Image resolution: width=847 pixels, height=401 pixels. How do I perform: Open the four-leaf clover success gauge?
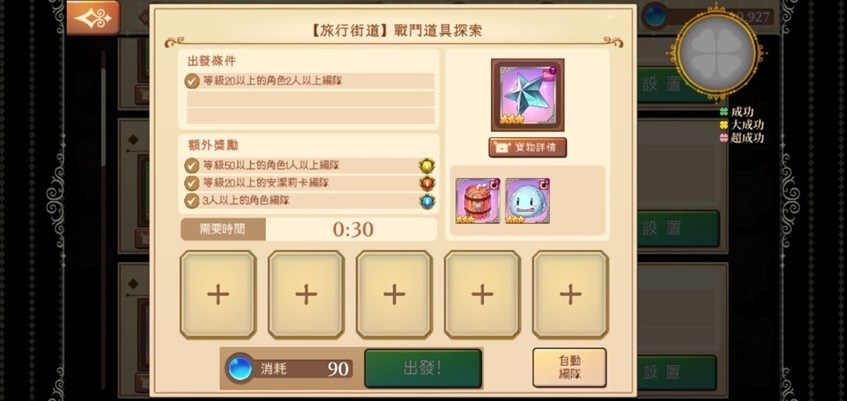[716, 52]
